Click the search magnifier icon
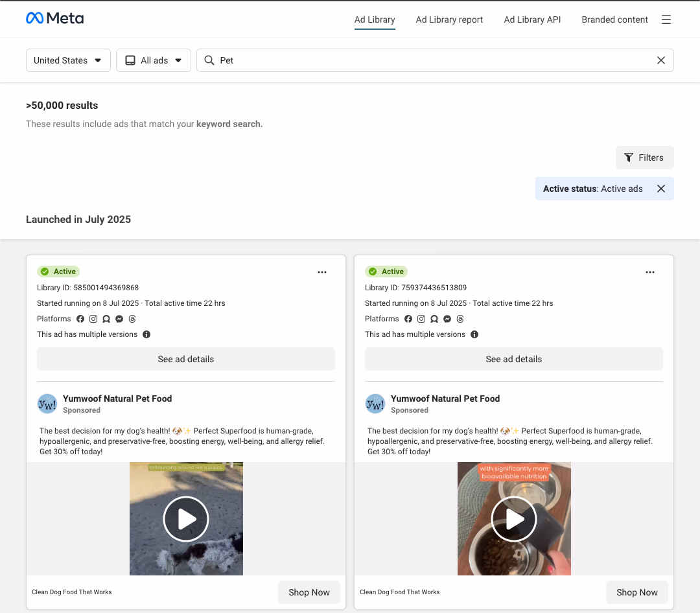Viewport: 700px width, 613px height. click(209, 60)
